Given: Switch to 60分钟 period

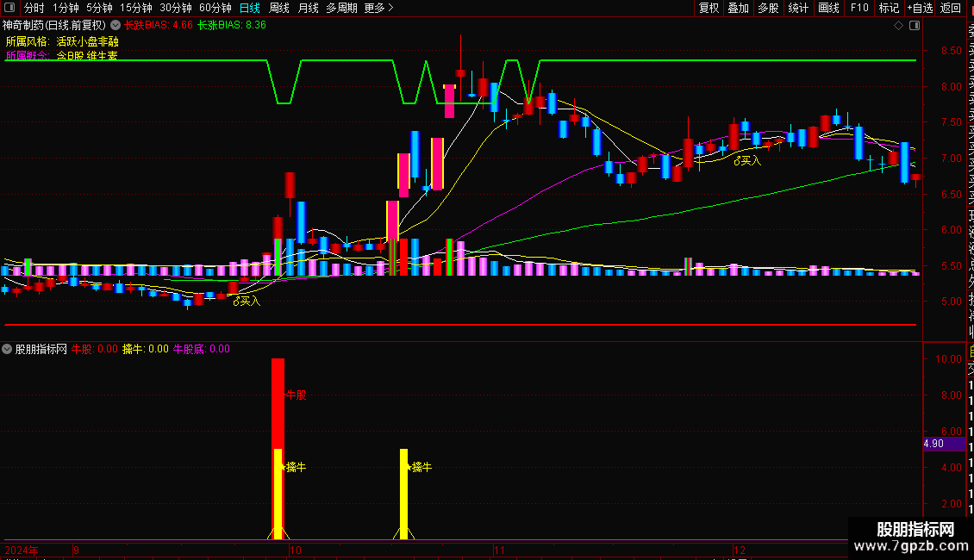Looking at the screenshot, I should pos(215,8).
